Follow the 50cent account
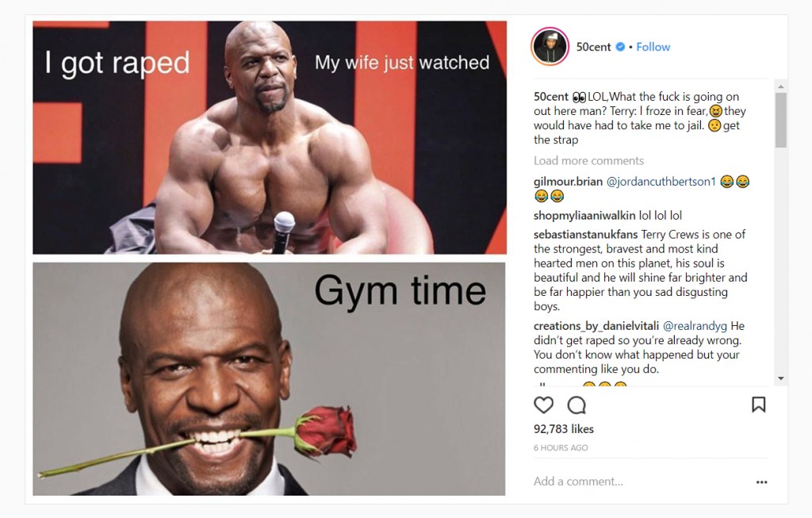812x518 pixels. pyautogui.click(x=653, y=47)
